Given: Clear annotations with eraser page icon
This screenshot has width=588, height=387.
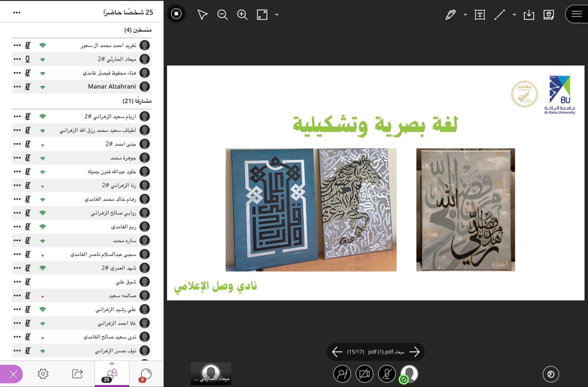Looking at the screenshot, I should 549,15.
